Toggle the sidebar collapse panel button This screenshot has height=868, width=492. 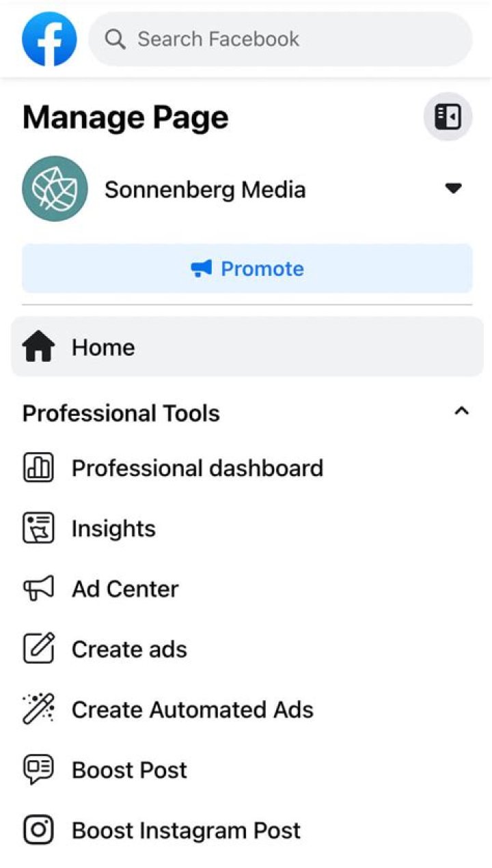[448, 117]
